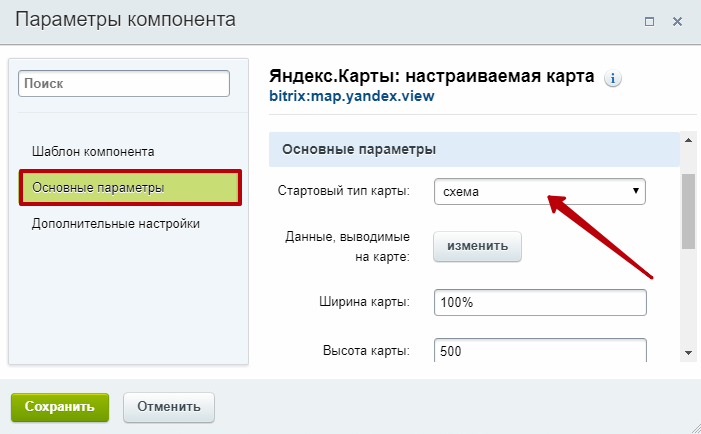Focus the Поиск search field
Viewport: 701px width, 434px height.
(x=124, y=84)
